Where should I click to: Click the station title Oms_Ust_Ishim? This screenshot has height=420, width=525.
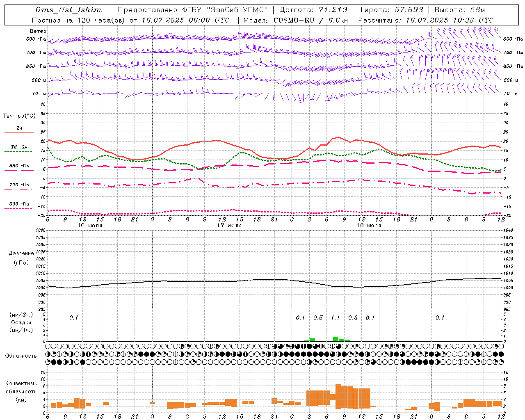(x=68, y=10)
